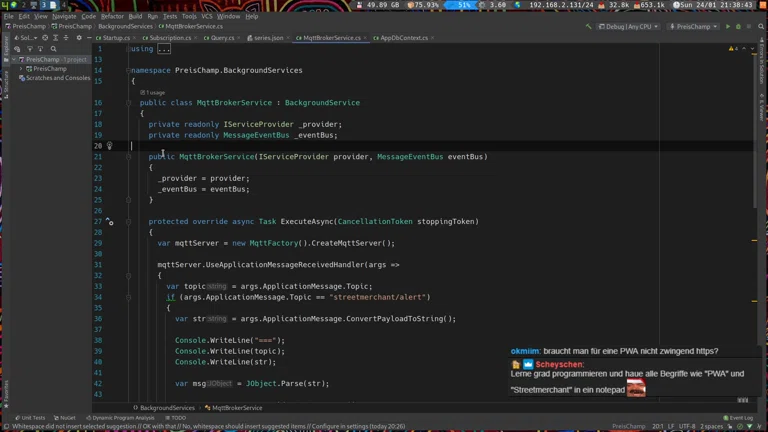The height and width of the screenshot is (432, 768).
Task: Start debugging with the bug icon
Action: click(x=739, y=27)
